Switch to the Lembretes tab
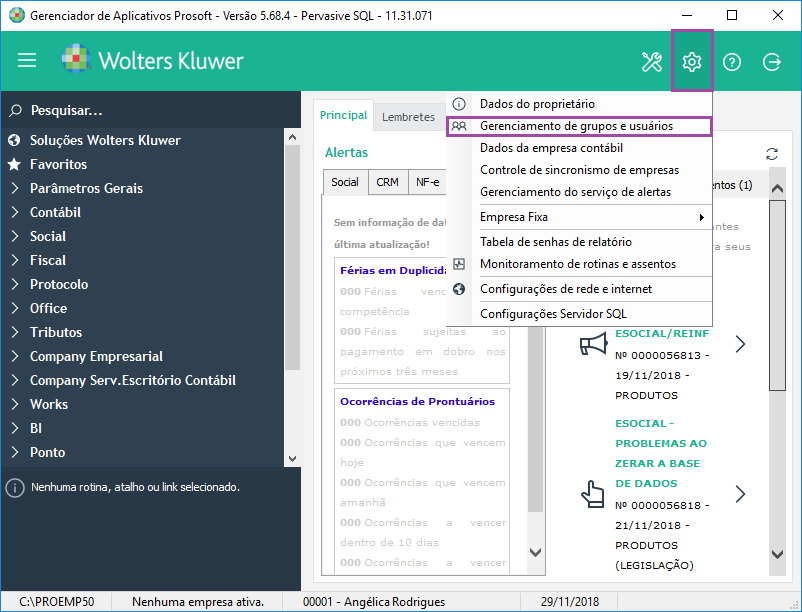Screen dimensions: 802x612 [408, 117]
